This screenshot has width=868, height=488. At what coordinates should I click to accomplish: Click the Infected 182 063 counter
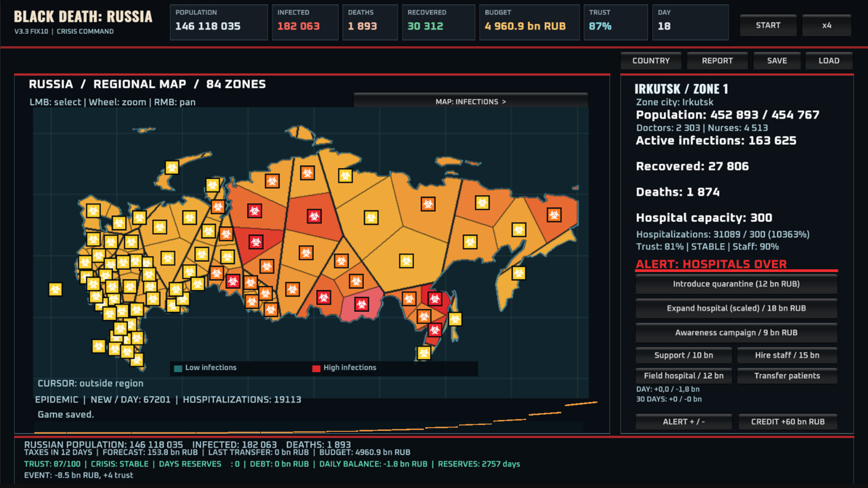coord(305,22)
